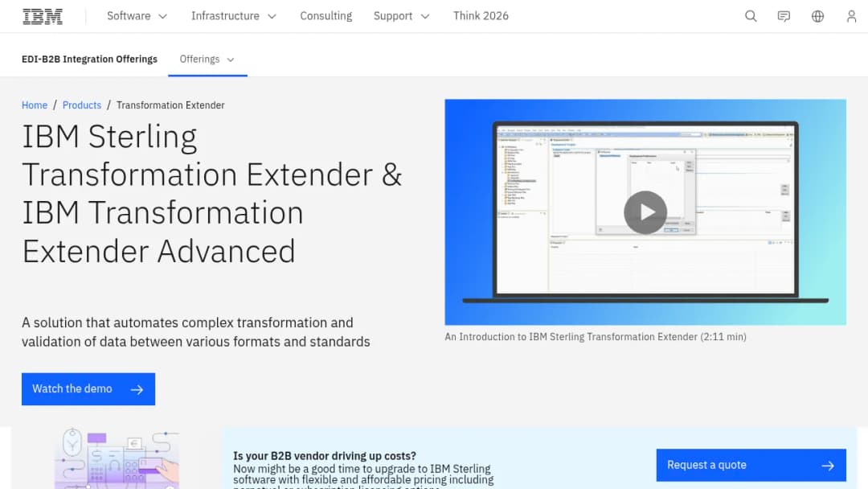The image size is (868, 489).
Task: Play the introduction video
Action: tap(645, 212)
